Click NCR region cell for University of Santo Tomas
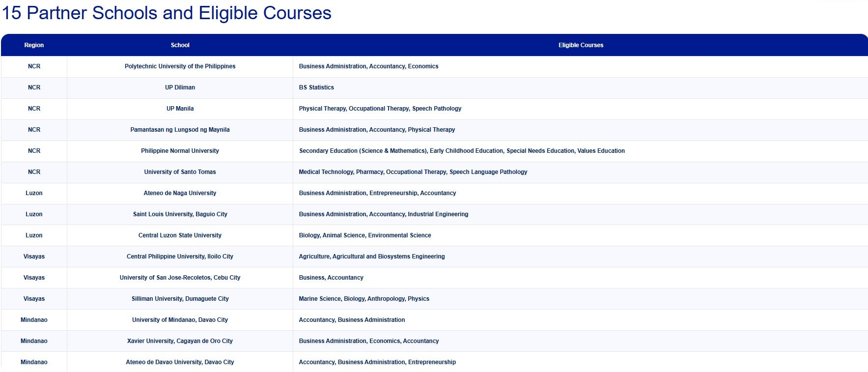 pos(34,172)
